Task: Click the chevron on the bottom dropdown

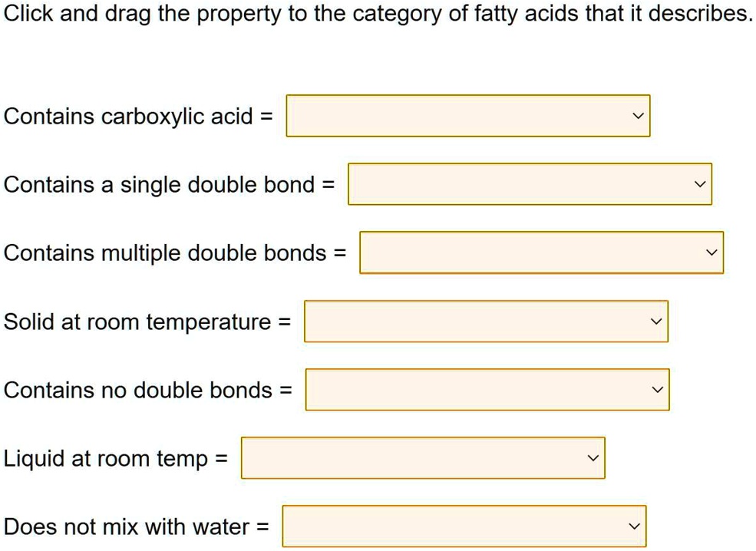Action: [x=634, y=526]
